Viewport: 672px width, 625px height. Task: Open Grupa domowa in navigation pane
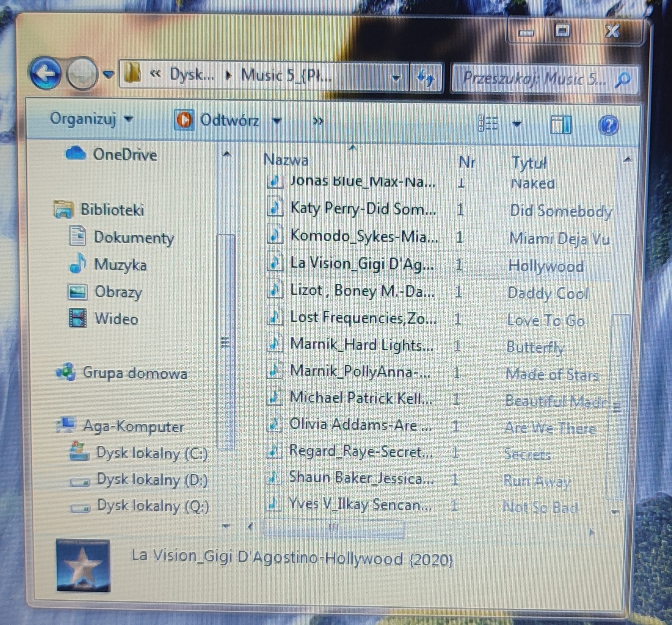point(121,373)
